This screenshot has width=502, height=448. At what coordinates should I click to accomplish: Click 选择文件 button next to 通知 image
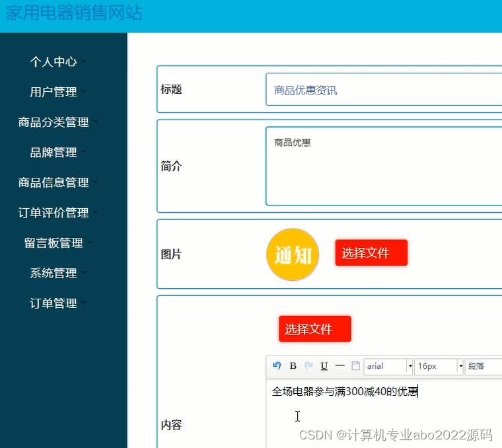click(371, 253)
